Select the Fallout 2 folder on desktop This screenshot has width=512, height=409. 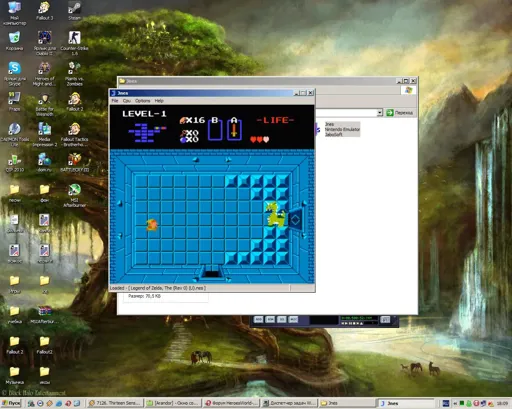(x=14, y=345)
